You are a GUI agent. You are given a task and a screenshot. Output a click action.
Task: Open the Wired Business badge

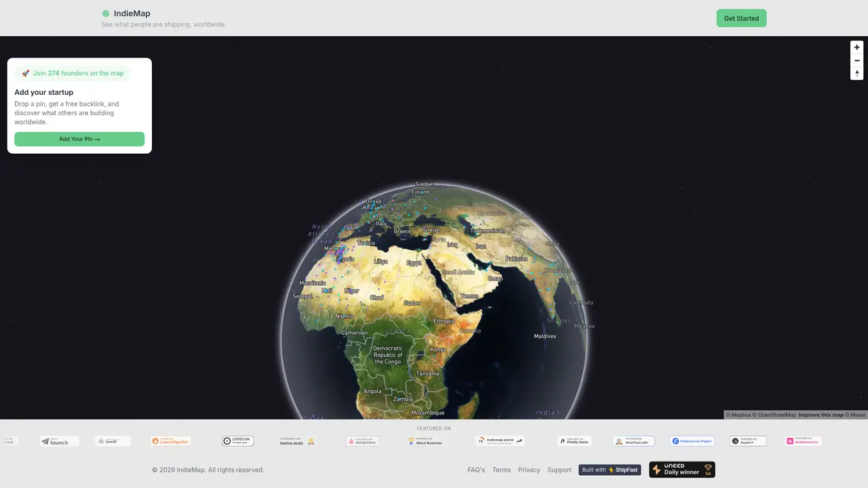(x=426, y=441)
